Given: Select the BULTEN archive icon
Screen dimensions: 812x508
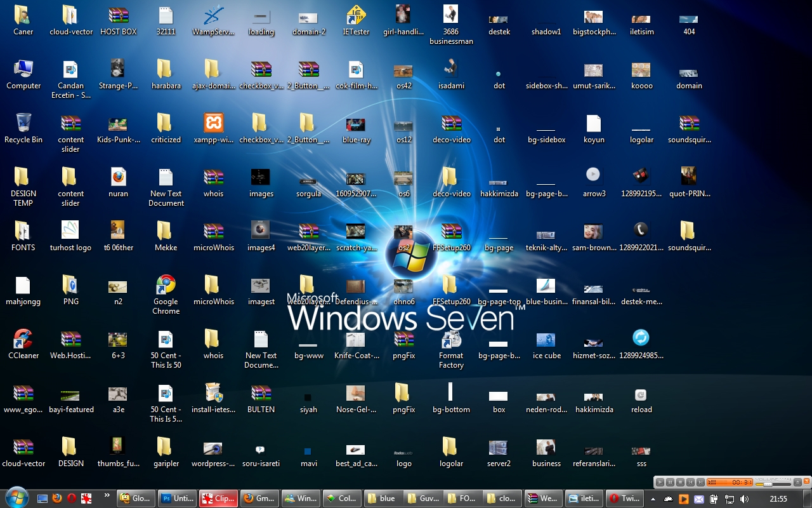Looking at the screenshot, I should click(261, 399).
